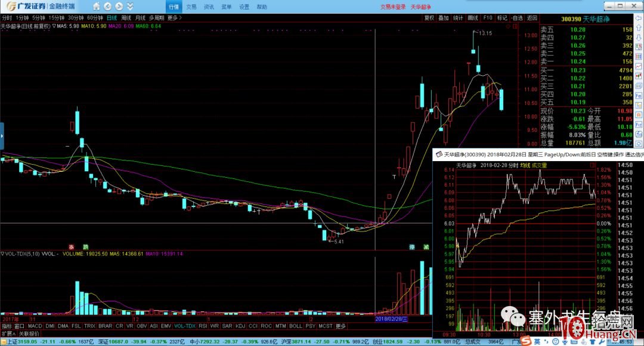The width and height of the screenshot is (644, 346).
Task: Click the 返回 return button
Action: click(532, 18)
